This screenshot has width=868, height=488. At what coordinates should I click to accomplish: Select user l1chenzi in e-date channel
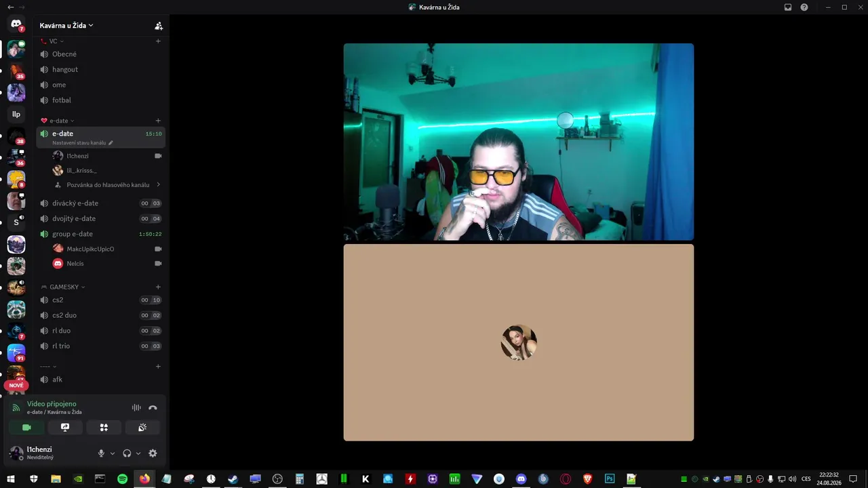107,156
